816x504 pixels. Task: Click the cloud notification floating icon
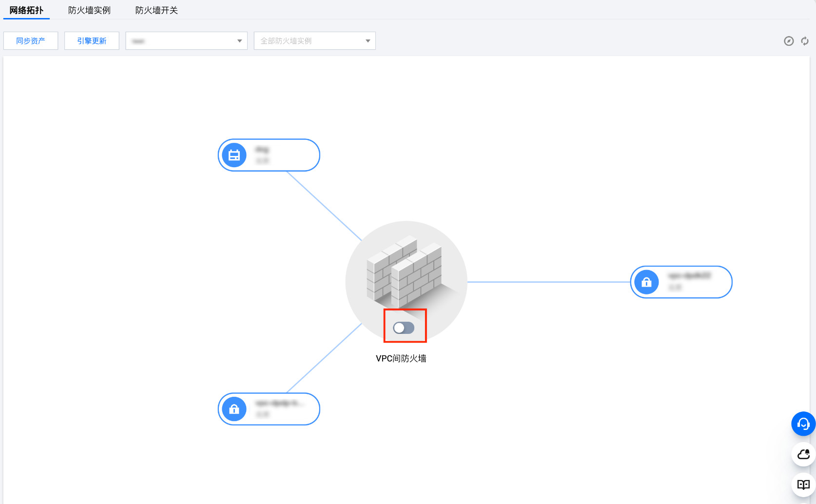803,454
